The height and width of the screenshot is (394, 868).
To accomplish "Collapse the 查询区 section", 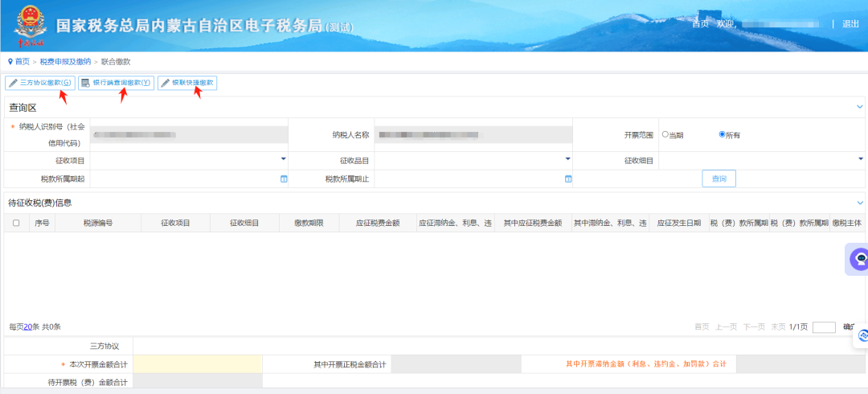I will (x=860, y=107).
